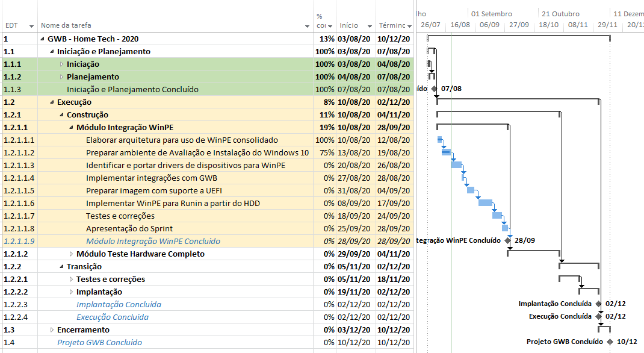Open the Projeto GWB Concluído milestone task
Viewport: 644px width, 353px height.
pyautogui.click(x=99, y=342)
